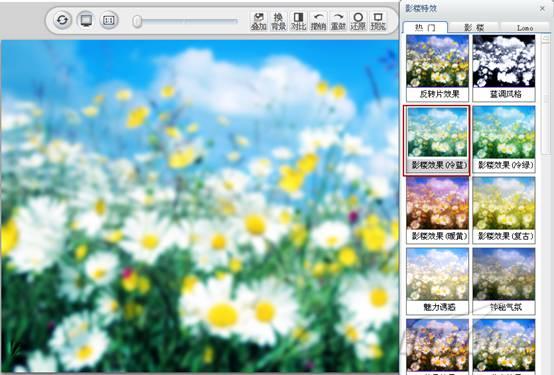Viewport: 554px width, 375px height.
Task: Open the 预览 preview icon
Action: 378,21
